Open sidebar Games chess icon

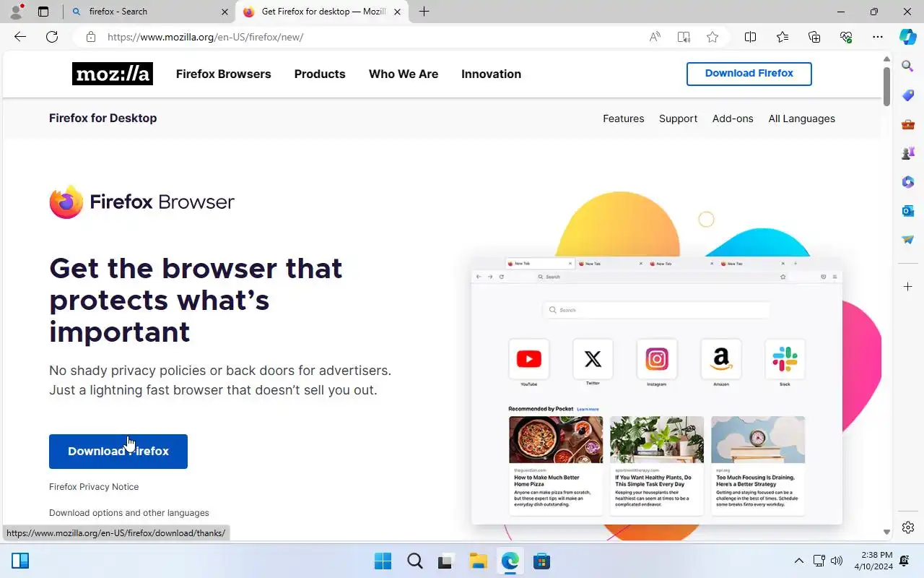(908, 153)
